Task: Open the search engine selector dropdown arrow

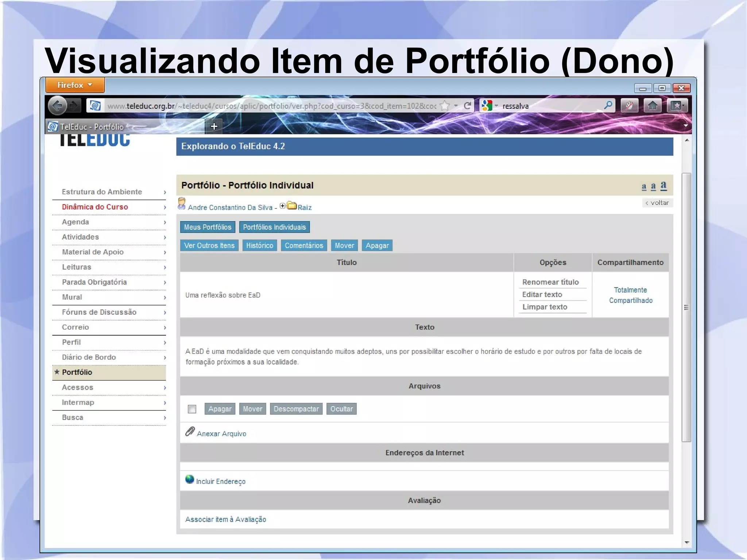Action: tap(496, 106)
